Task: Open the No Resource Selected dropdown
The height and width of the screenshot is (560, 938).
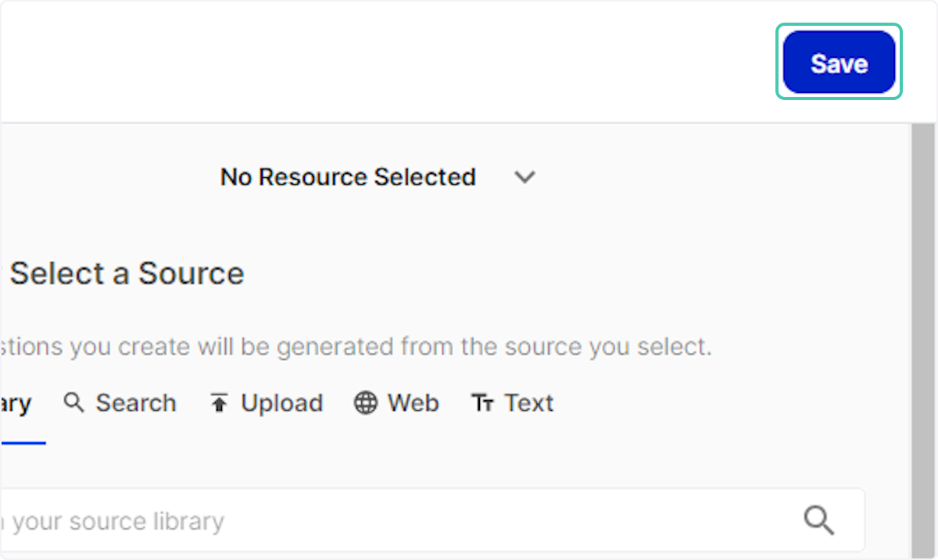Action: click(348, 177)
